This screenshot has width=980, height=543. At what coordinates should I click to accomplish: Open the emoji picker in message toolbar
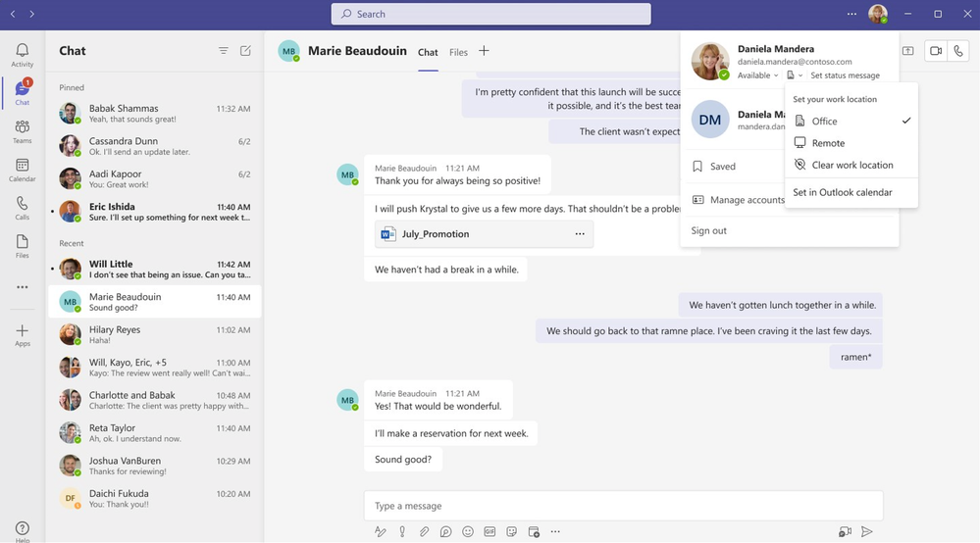click(468, 531)
